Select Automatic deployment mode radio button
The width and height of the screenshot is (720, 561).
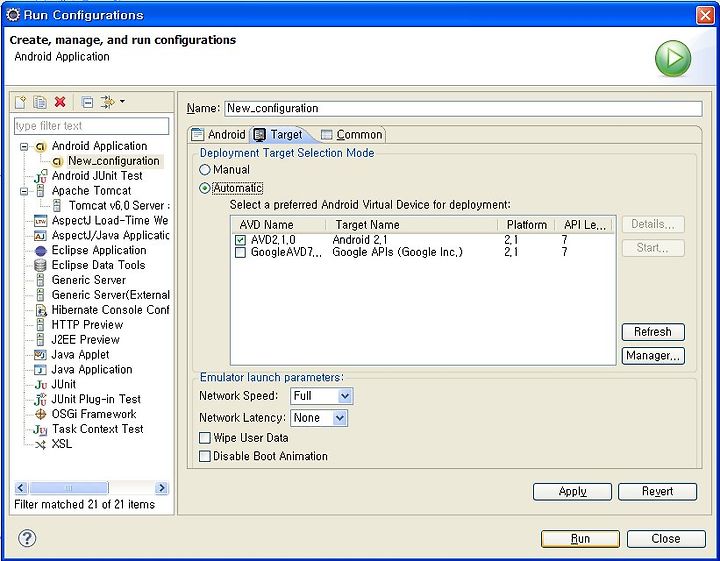coord(205,188)
